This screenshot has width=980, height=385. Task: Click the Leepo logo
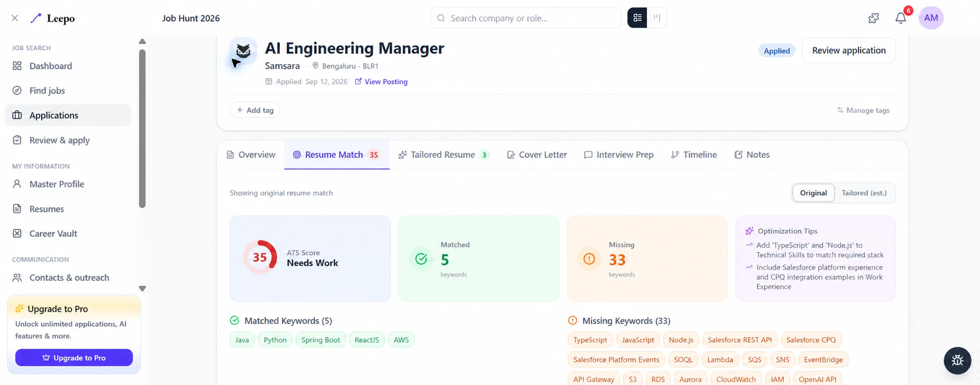53,18
